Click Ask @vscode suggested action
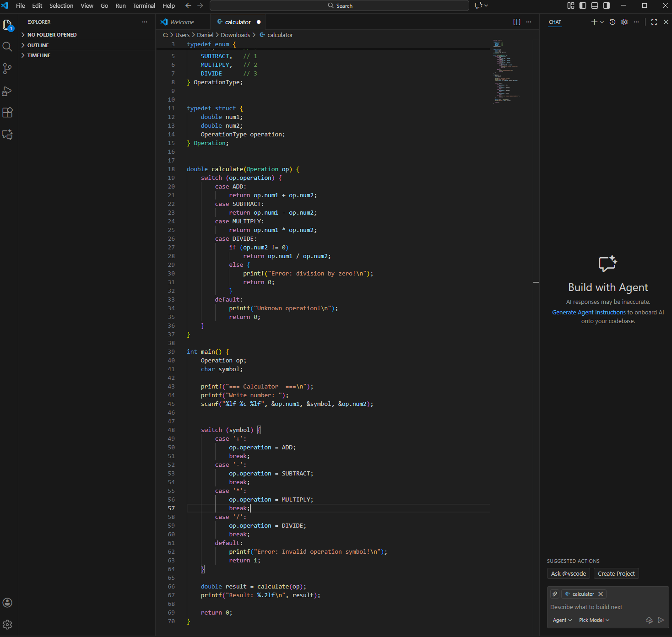The height and width of the screenshot is (637, 672). tap(569, 573)
